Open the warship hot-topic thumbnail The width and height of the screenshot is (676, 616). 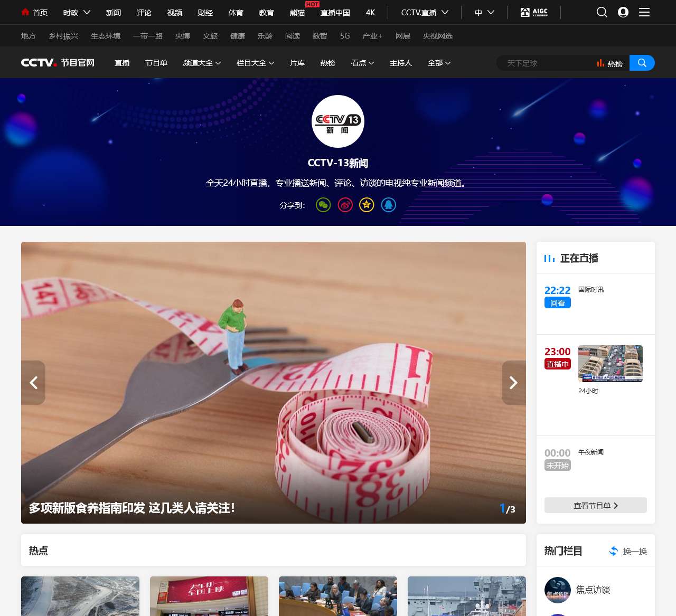click(467, 596)
